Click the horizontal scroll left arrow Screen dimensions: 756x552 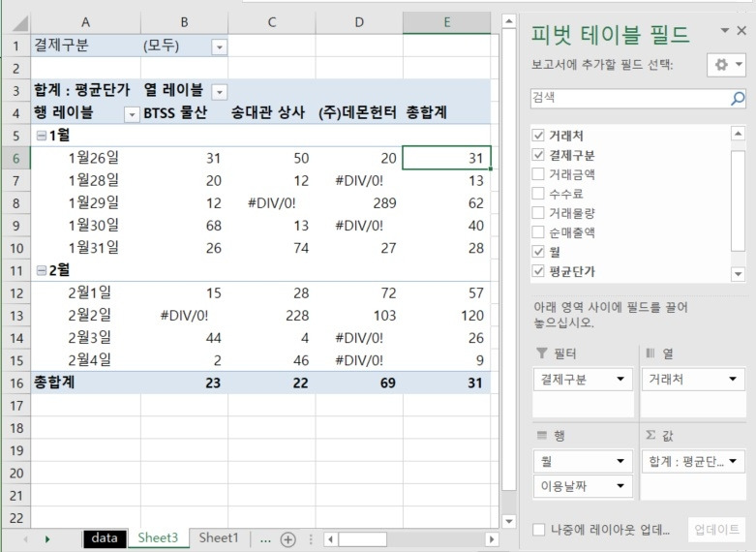click(x=331, y=539)
